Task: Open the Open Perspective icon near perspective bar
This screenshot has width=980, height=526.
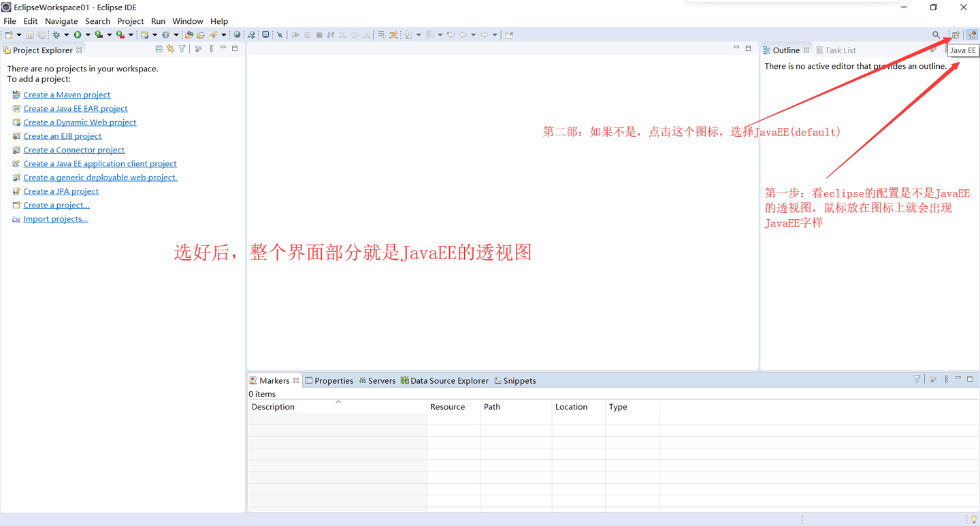Action: (955, 35)
